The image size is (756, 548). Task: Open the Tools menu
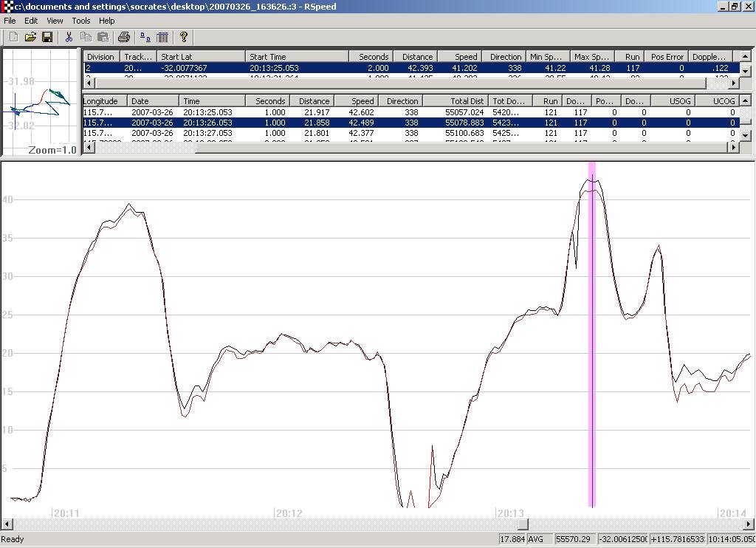tap(80, 21)
